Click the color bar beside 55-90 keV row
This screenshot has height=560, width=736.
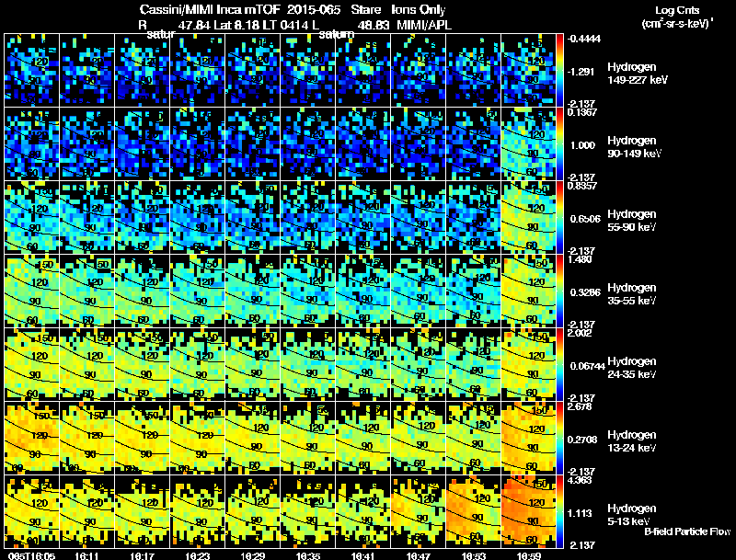(560, 218)
